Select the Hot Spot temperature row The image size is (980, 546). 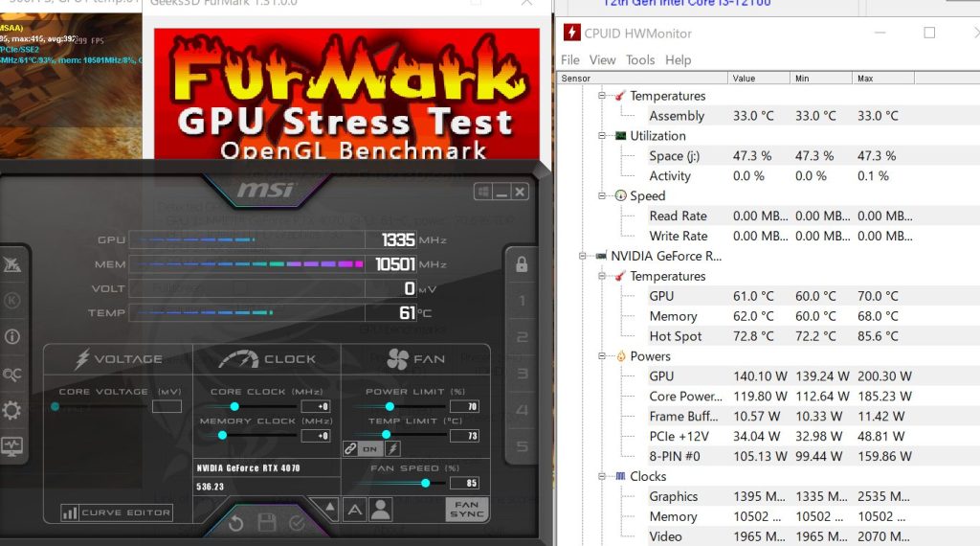point(781,336)
